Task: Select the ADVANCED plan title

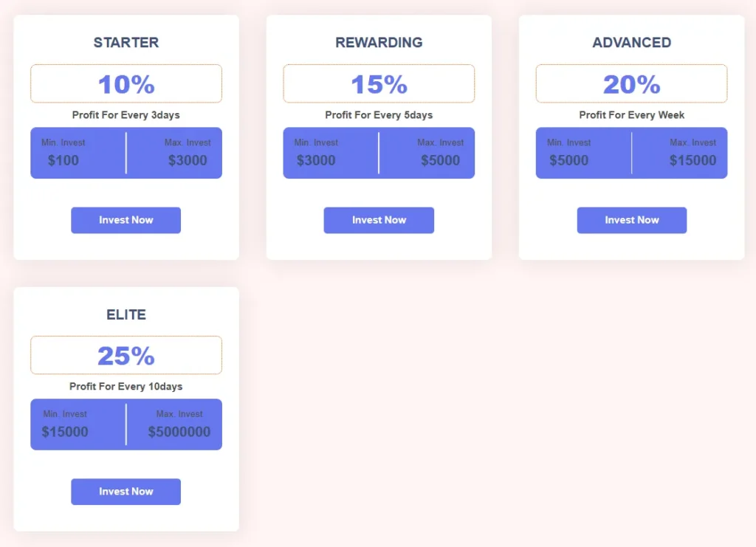Action: 631,43
